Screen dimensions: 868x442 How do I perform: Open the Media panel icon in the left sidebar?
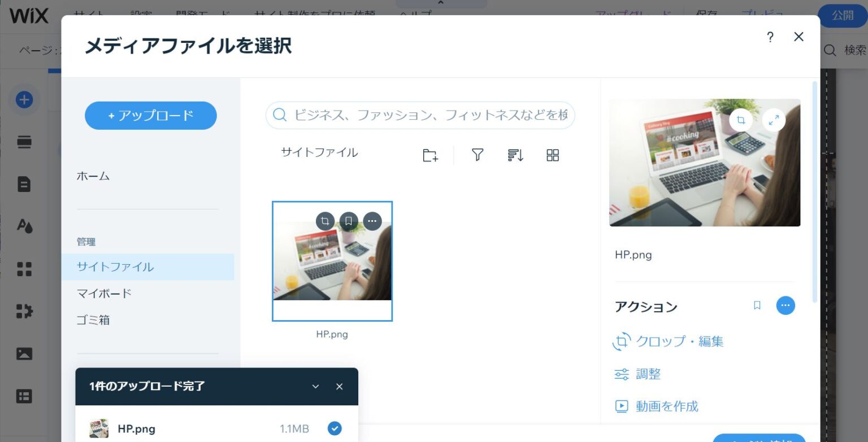click(x=24, y=353)
